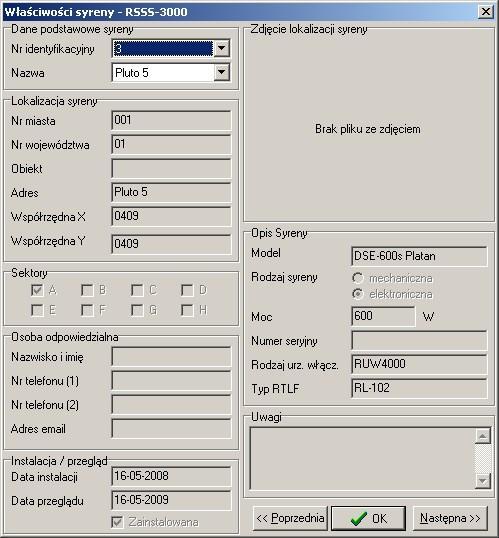
Task: Click the Nr telefonu (2) field
Action: point(171,405)
